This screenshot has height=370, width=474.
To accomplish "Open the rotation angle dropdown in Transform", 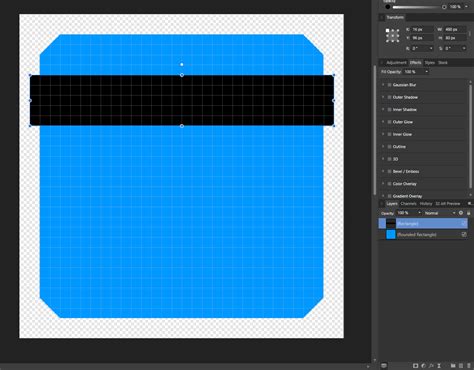I will (x=431, y=49).
